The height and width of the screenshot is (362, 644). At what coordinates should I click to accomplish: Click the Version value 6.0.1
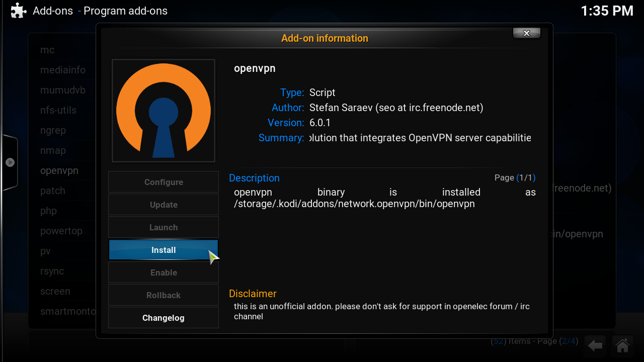point(320,123)
